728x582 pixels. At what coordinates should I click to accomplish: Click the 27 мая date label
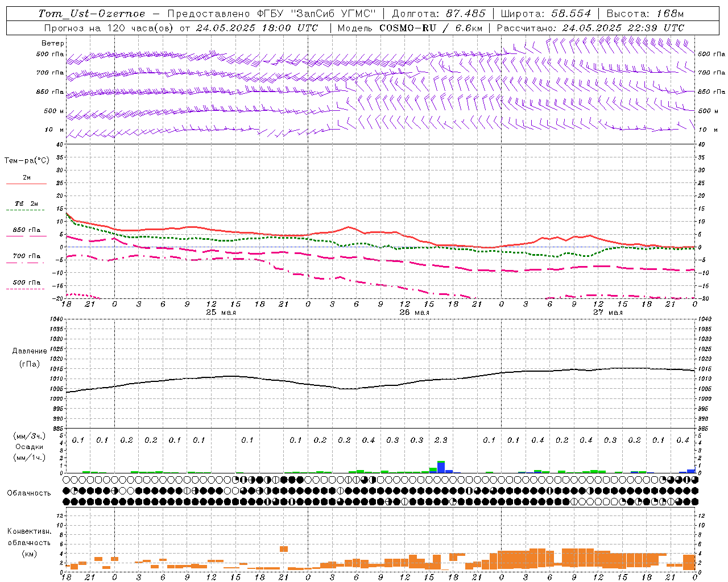[x=607, y=313]
